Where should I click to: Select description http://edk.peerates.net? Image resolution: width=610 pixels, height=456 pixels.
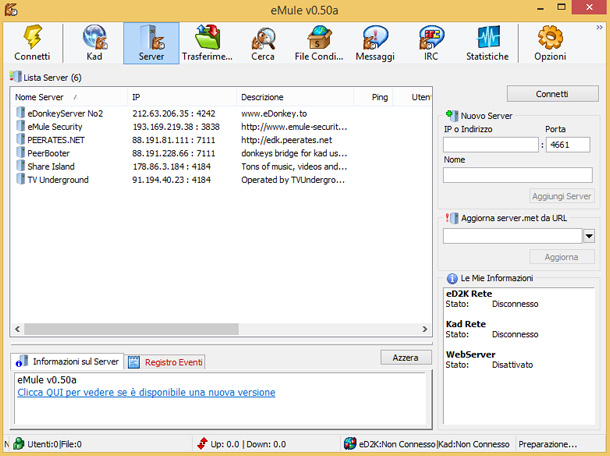pos(287,140)
